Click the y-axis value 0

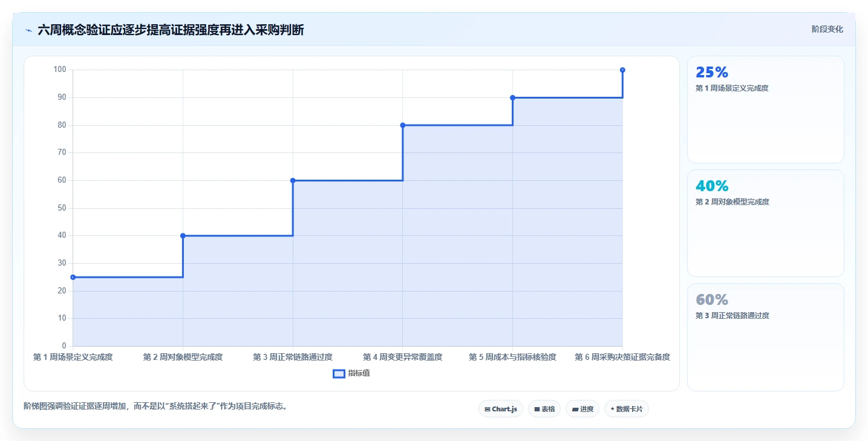tap(64, 346)
